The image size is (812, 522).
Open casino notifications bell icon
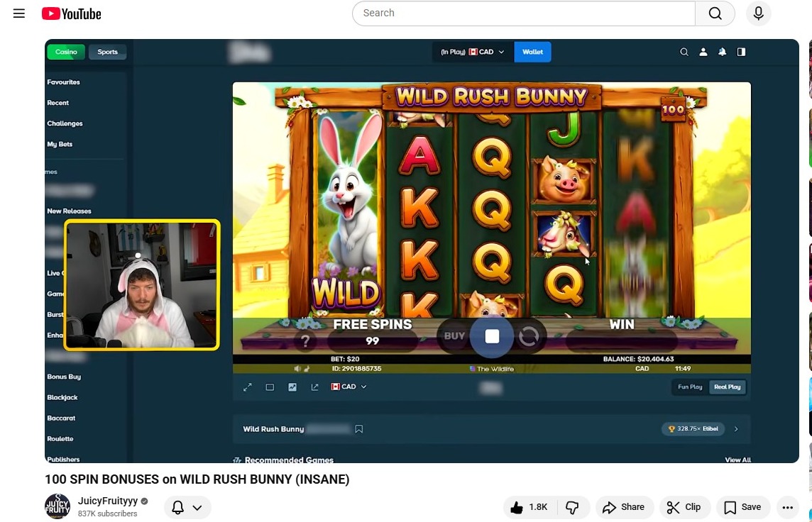point(723,52)
